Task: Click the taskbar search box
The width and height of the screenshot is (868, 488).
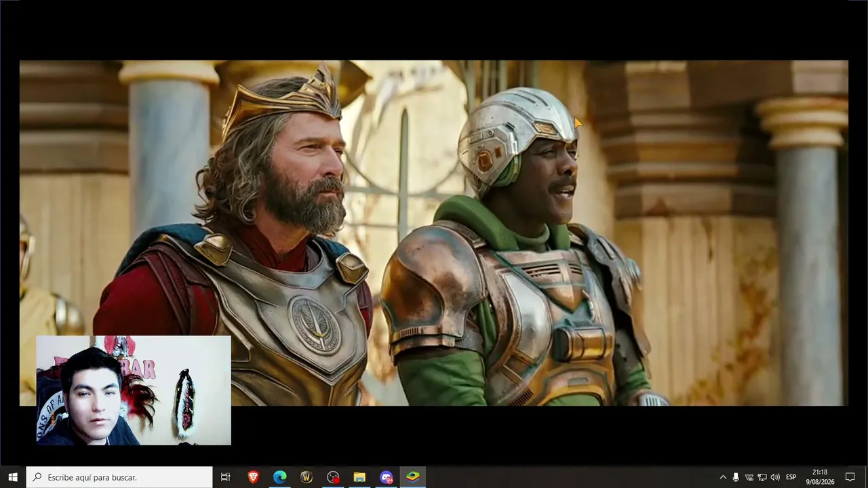Action: (119, 477)
